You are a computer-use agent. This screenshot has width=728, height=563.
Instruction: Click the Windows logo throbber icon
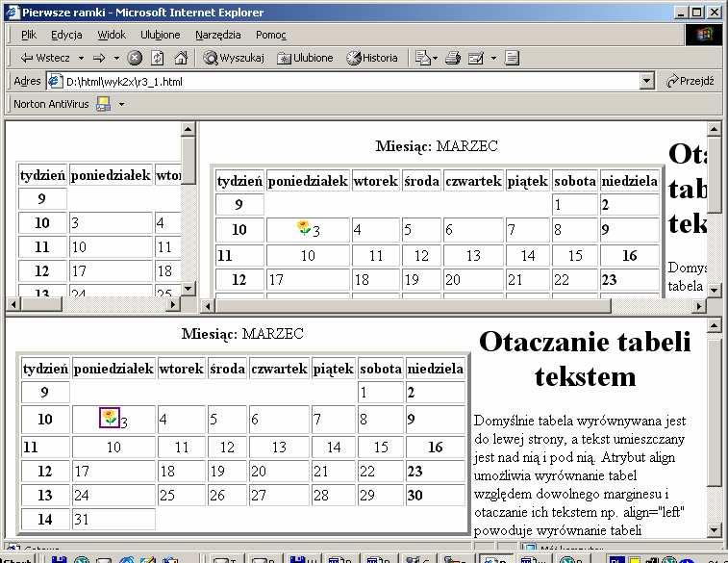(x=704, y=35)
